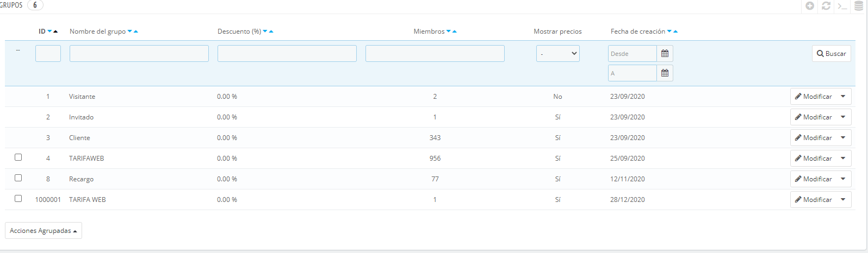Screen dimensions: 868x253
Task: Sort Nombre del grupo ascending
Action: (x=136, y=31)
